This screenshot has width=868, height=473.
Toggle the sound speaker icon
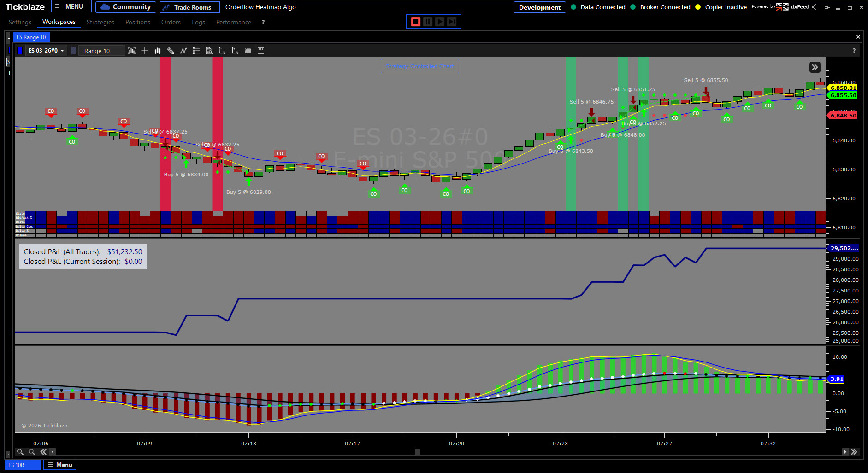click(815, 7)
